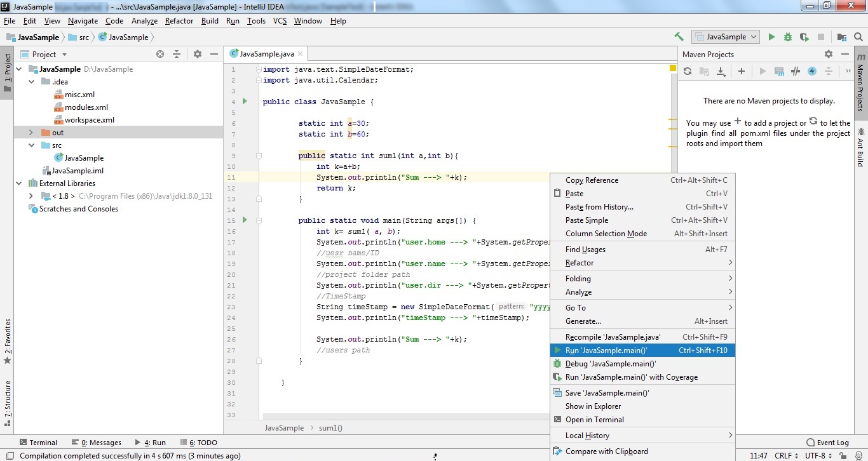Expand the out folder in Project tree
The image size is (868, 461).
30,132
